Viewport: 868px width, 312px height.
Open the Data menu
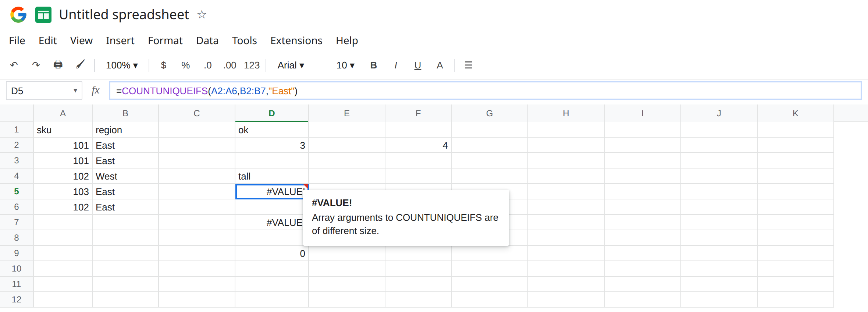(x=207, y=40)
